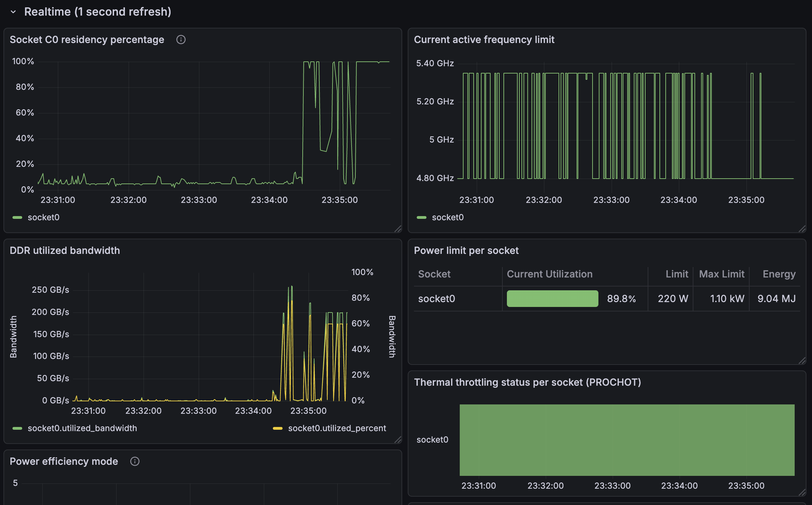Click socket0 green PROCHOT status timeline bar
Image resolution: width=812 pixels, height=505 pixels.
627,440
